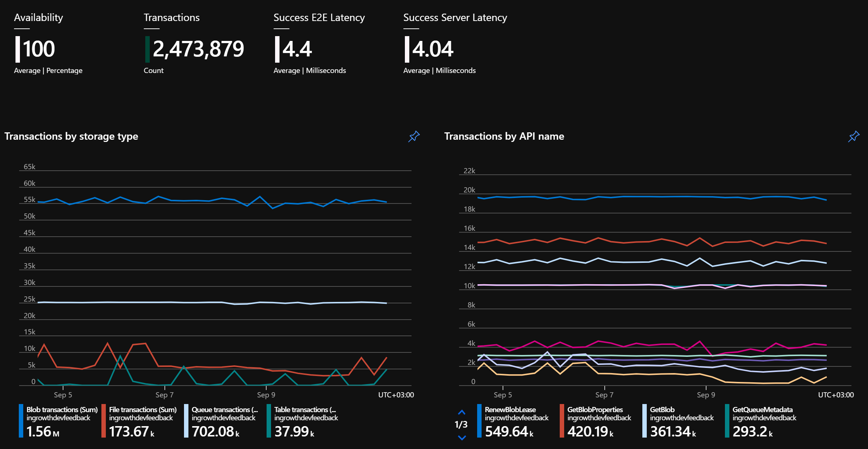Image resolution: width=868 pixels, height=449 pixels.
Task: Click the 'Transactions by storage type' chart title
Action: tap(71, 136)
